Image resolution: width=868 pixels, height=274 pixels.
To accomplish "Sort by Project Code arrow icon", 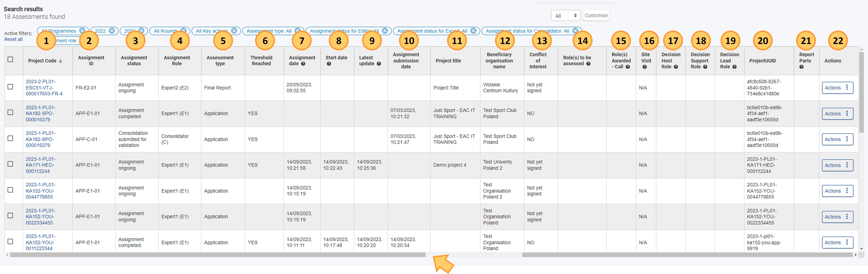I will (x=61, y=61).
